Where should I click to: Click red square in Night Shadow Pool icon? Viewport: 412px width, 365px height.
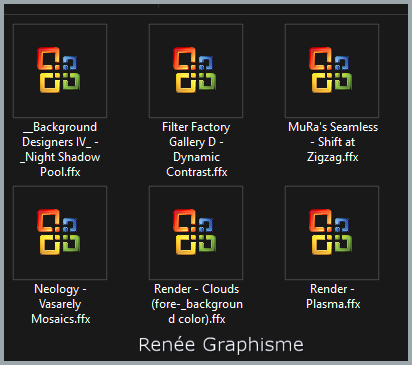(48, 59)
